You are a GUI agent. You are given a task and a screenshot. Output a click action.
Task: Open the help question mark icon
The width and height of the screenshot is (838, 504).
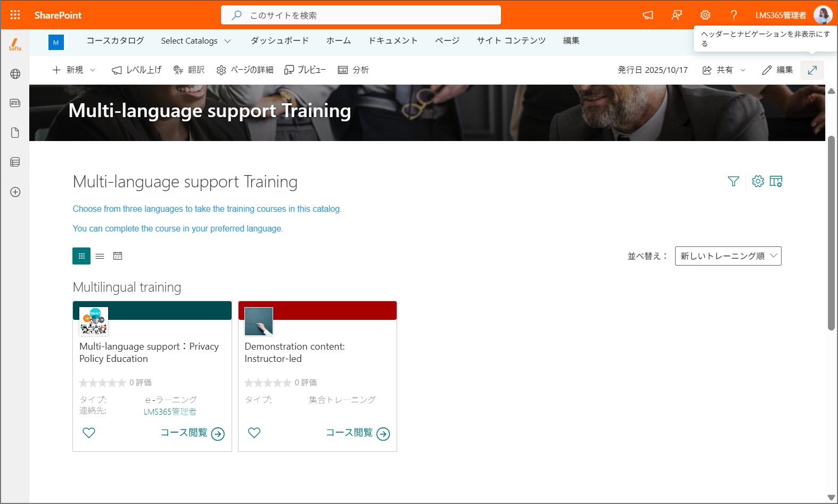734,15
